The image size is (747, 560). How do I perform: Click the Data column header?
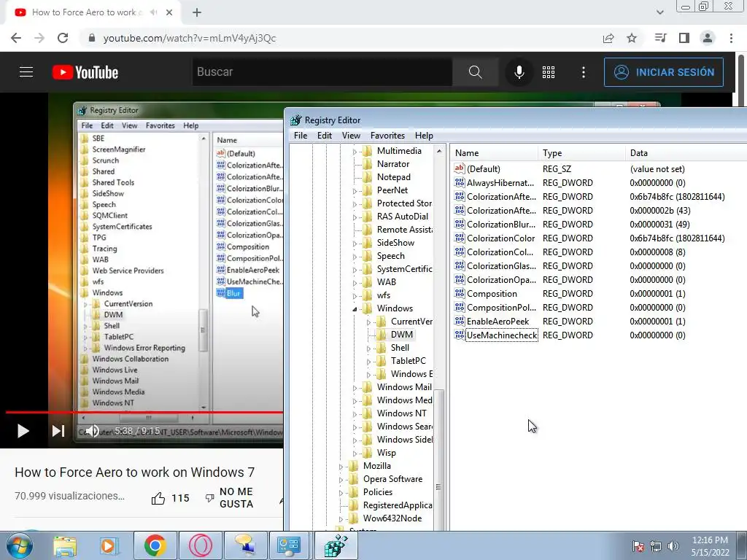click(x=686, y=153)
